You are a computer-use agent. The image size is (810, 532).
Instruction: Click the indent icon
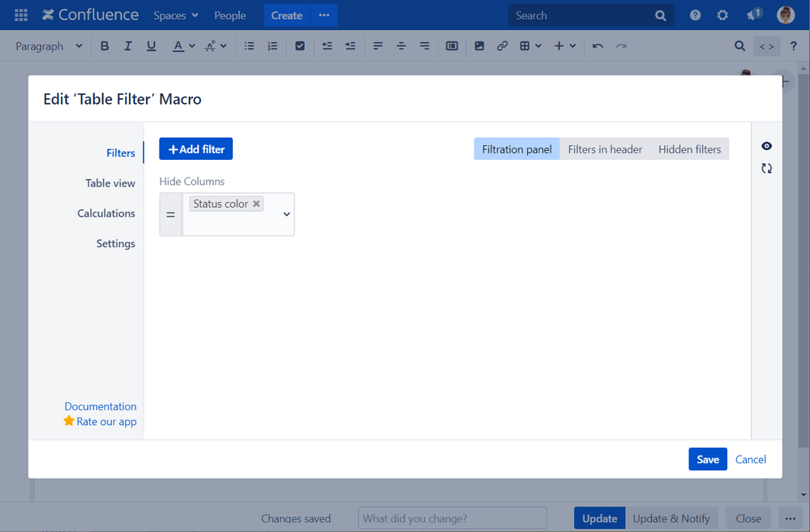click(x=350, y=46)
